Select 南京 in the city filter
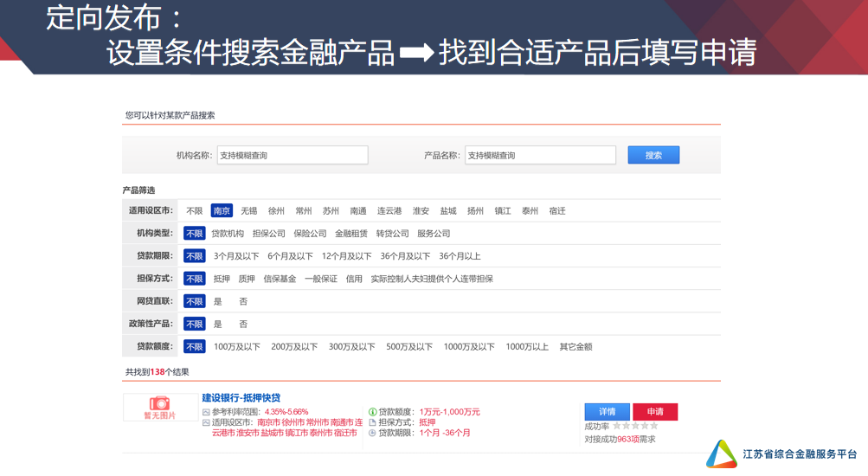Image resolution: width=868 pixels, height=476 pixels. [222, 211]
